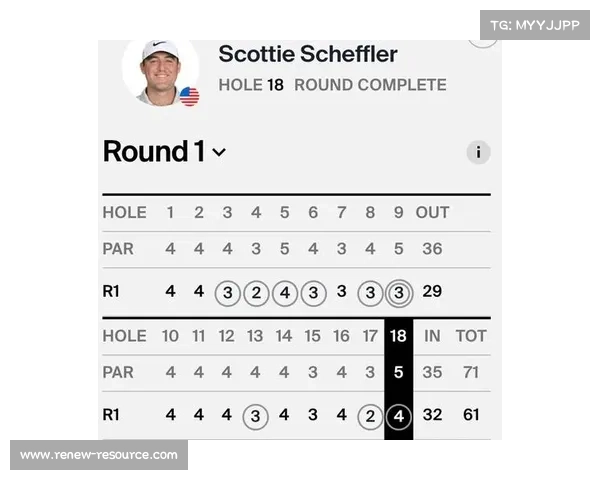Expand the Round 1 dropdown chevron
600x480 pixels.
click(219, 152)
